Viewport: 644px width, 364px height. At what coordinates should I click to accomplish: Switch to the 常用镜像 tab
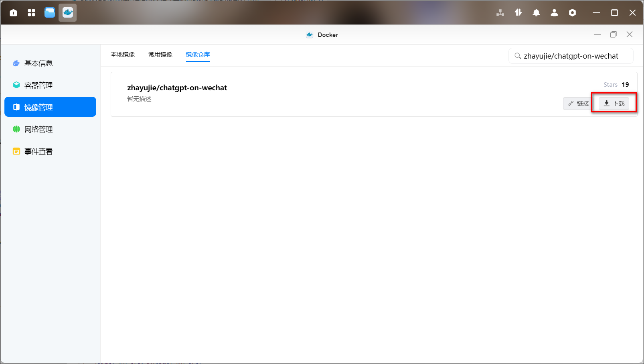[x=160, y=55]
